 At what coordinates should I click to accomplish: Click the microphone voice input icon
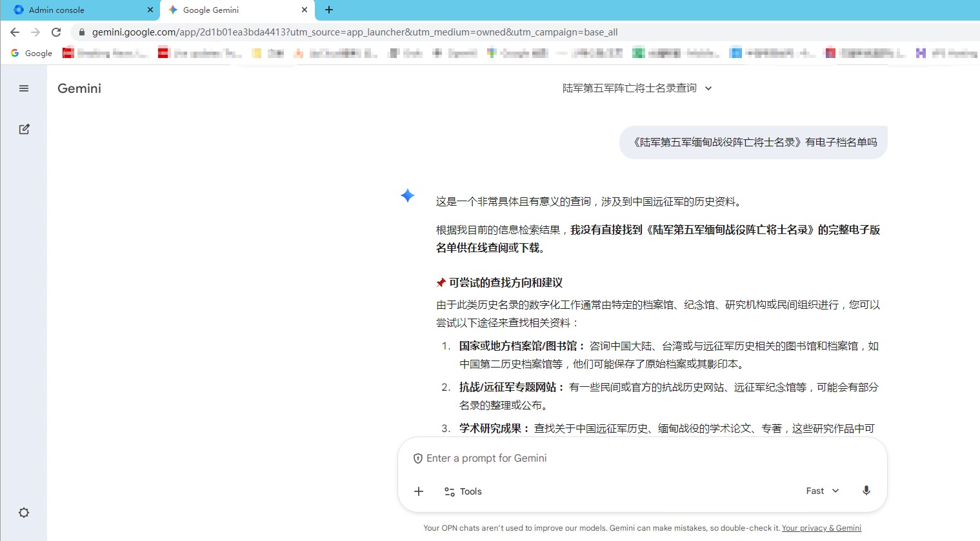(x=866, y=491)
